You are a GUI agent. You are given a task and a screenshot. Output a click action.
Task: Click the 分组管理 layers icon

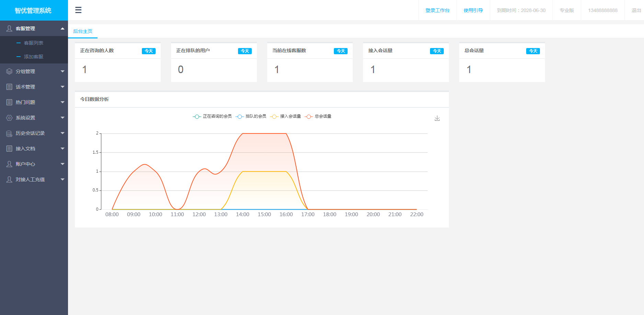click(9, 71)
